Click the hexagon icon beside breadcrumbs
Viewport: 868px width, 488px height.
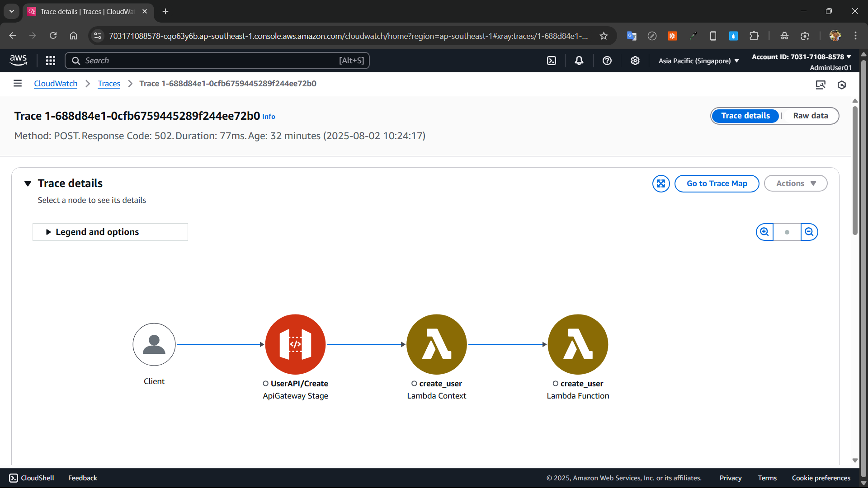842,84
